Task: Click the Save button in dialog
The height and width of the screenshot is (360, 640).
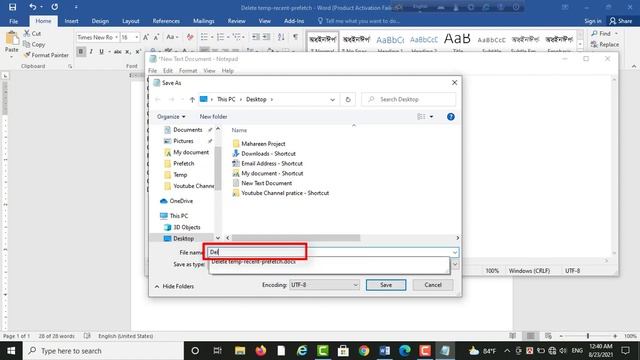Action: pos(386,285)
